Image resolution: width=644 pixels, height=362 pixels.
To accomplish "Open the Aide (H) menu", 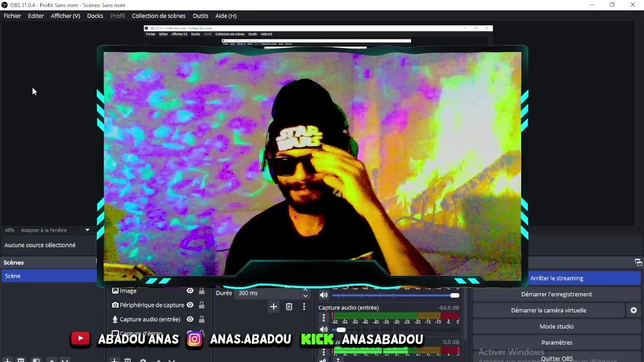I will point(226,16).
